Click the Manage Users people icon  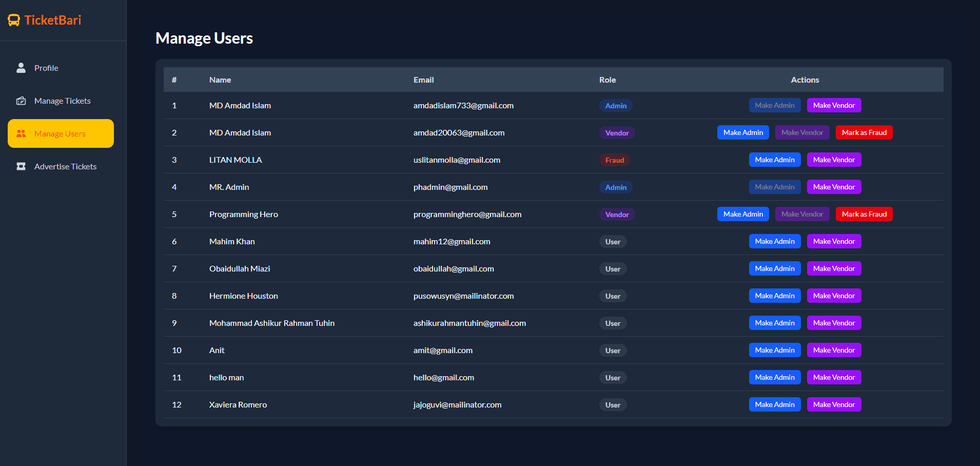point(21,133)
